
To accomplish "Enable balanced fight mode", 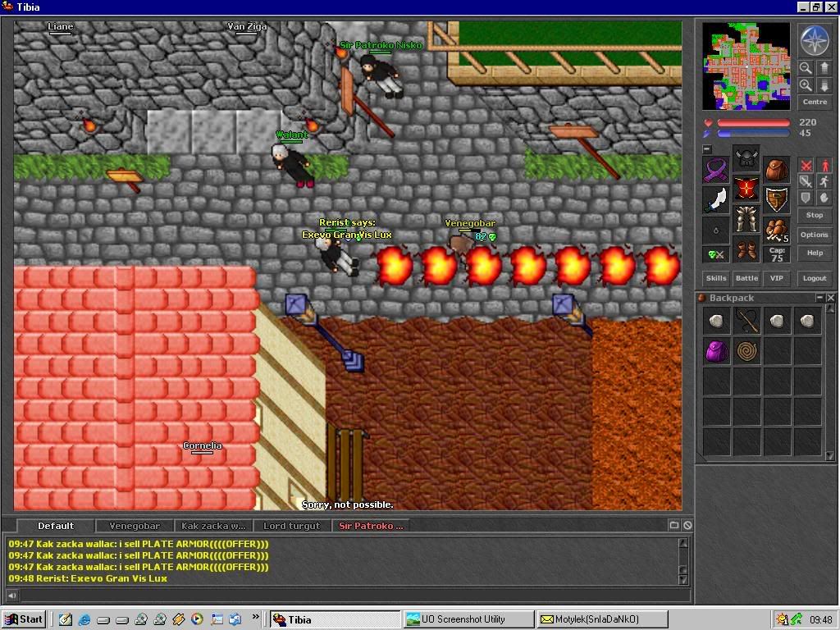I will tap(806, 181).
